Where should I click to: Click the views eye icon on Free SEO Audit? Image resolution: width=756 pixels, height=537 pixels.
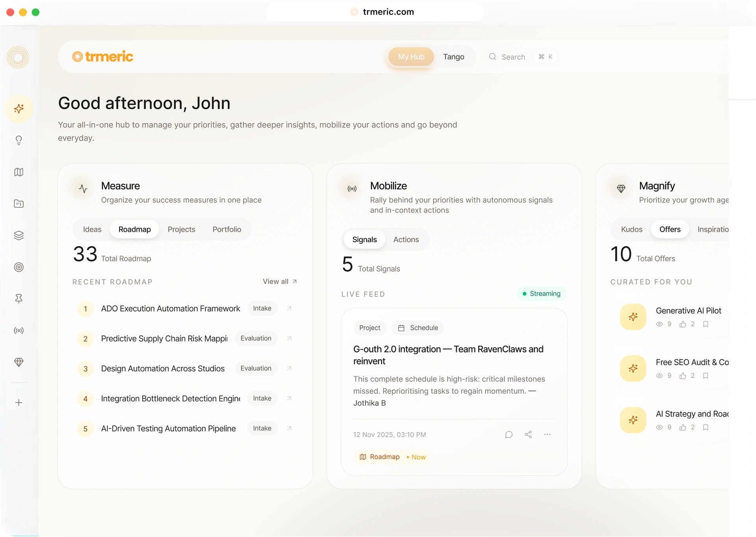pyautogui.click(x=660, y=376)
